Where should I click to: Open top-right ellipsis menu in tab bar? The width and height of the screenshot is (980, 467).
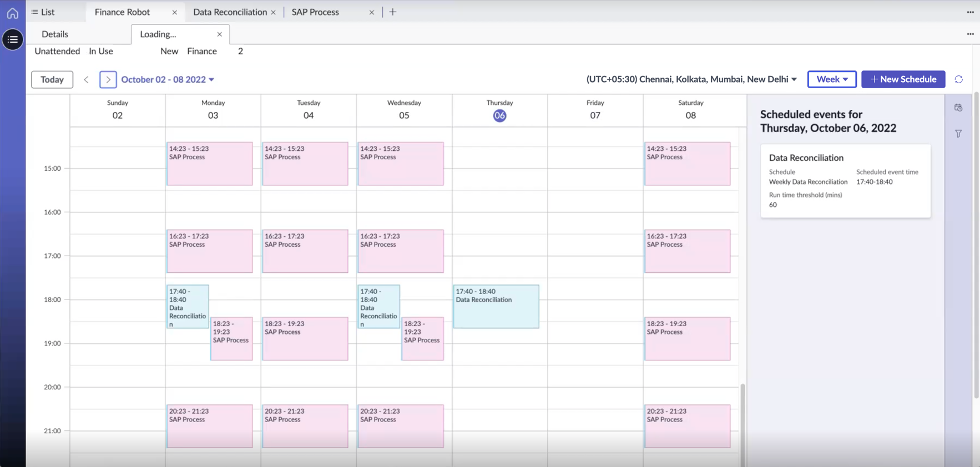(x=970, y=12)
